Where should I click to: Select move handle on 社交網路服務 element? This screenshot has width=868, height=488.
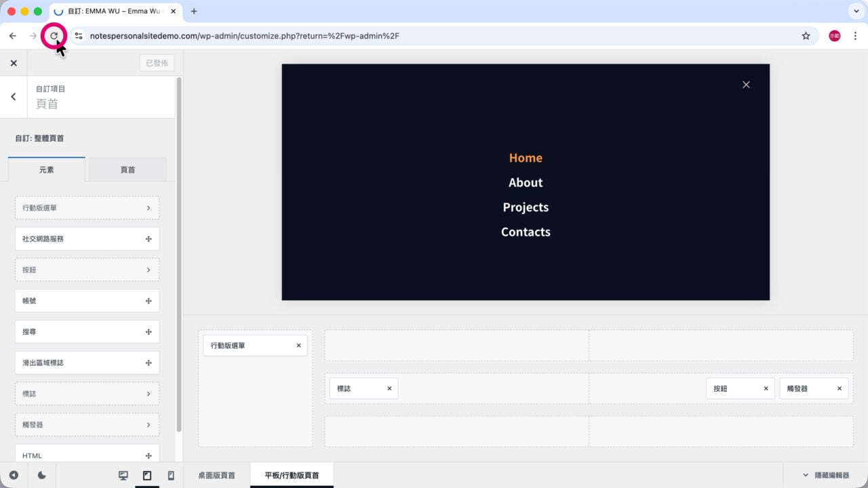tap(149, 239)
